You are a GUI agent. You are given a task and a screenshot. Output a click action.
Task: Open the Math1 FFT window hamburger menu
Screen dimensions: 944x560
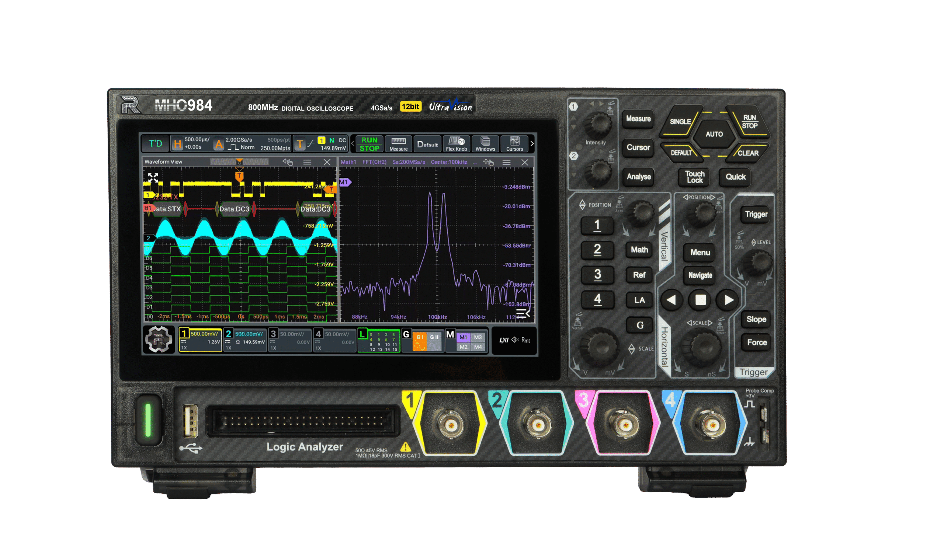pyautogui.click(x=507, y=162)
